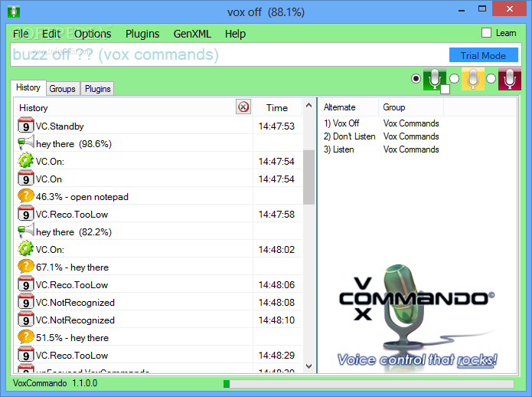Screen dimensions: 532x397
Task: Select alternate 1) Vox Off
Action: (341, 123)
